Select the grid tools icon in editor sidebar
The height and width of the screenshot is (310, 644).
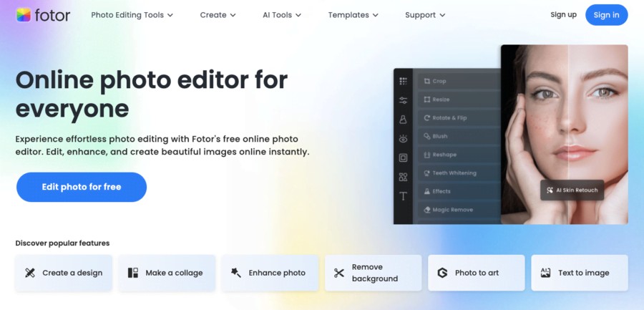click(403, 81)
